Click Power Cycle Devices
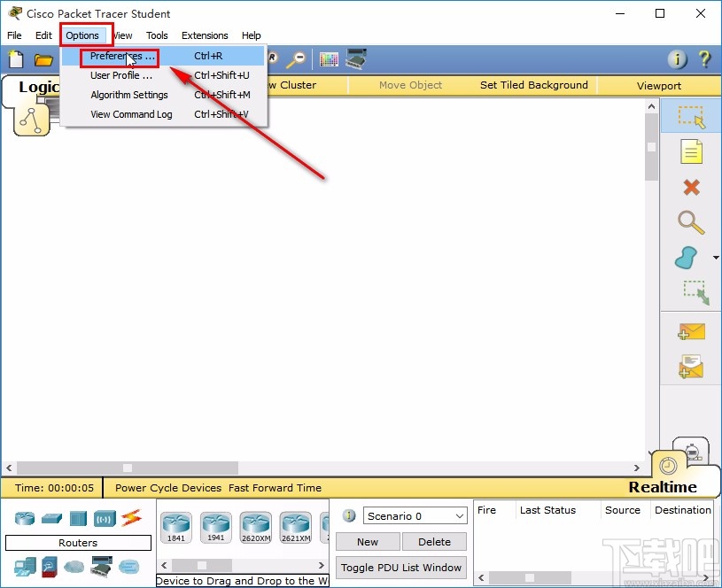 (168, 488)
